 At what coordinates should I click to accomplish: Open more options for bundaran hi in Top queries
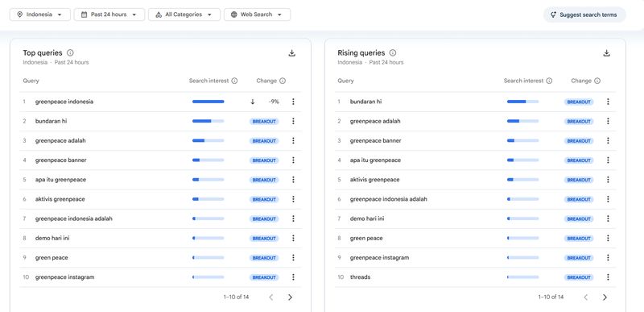(x=293, y=121)
